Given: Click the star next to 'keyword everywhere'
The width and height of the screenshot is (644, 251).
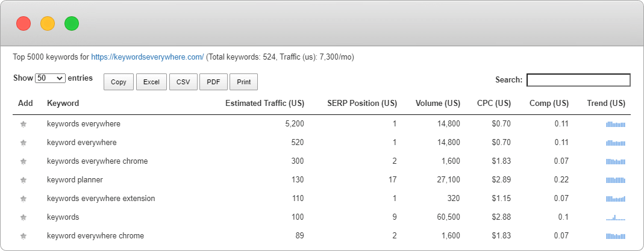Looking at the screenshot, I should pyautogui.click(x=23, y=143).
